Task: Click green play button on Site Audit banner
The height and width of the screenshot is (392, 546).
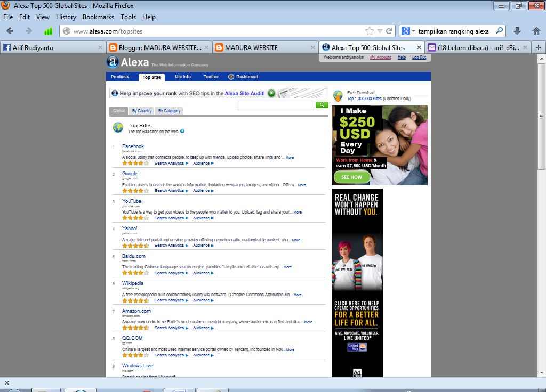Action: (x=271, y=93)
